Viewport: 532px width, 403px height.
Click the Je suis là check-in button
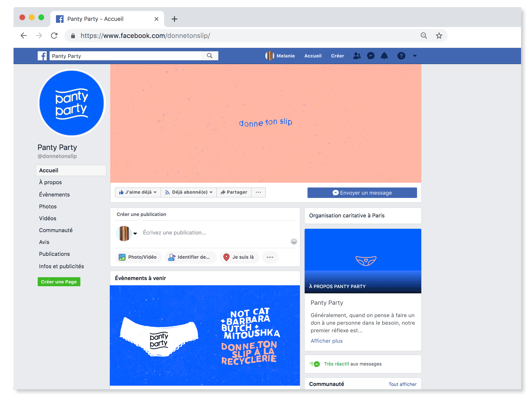[239, 257]
